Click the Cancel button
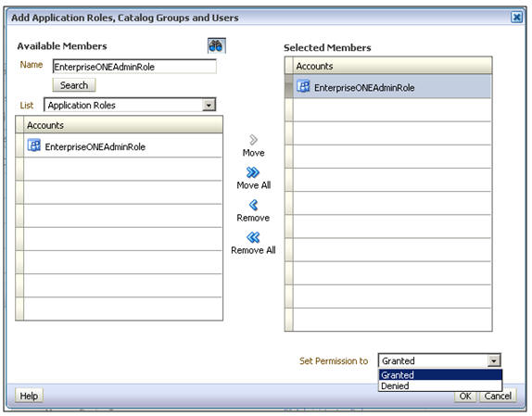 [498, 396]
